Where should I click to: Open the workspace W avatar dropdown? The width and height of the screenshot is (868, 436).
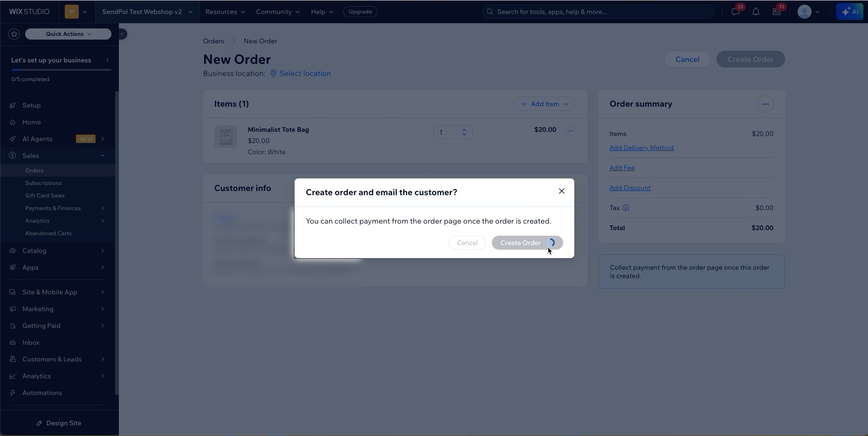tap(76, 12)
